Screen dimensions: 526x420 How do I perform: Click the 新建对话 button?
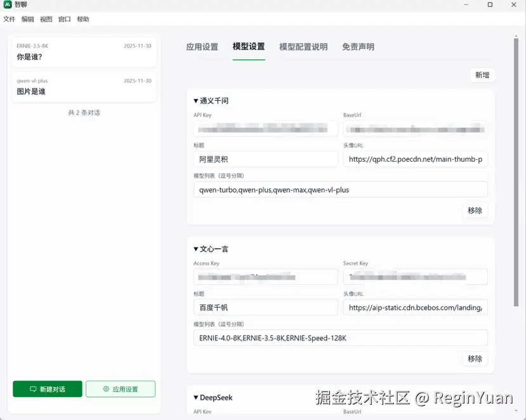tap(47, 388)
